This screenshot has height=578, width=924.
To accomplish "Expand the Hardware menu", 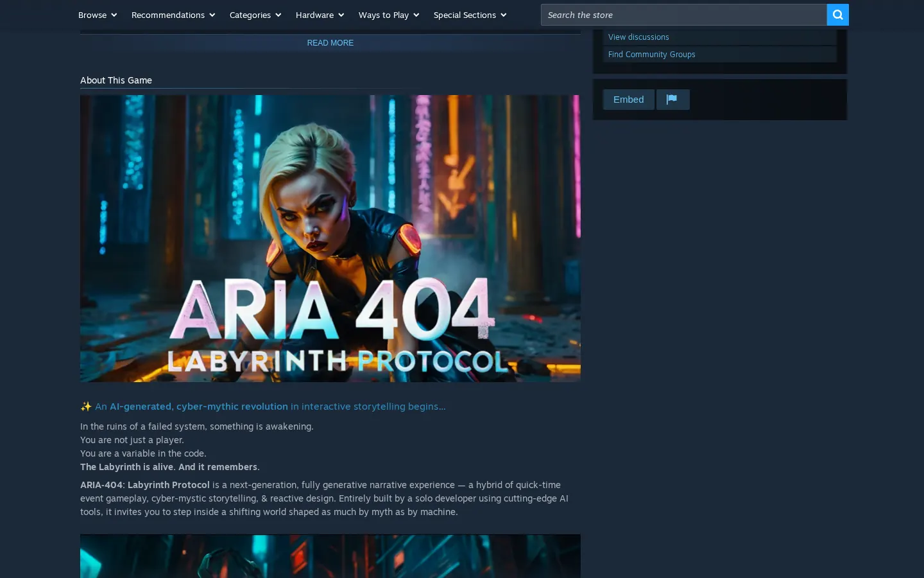I will click(320, 15).
